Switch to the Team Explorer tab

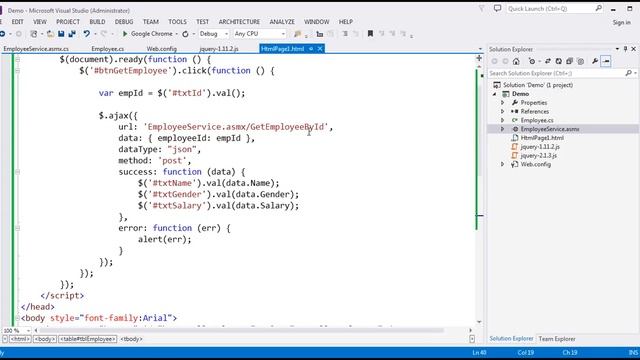click(x=557, y=339)
